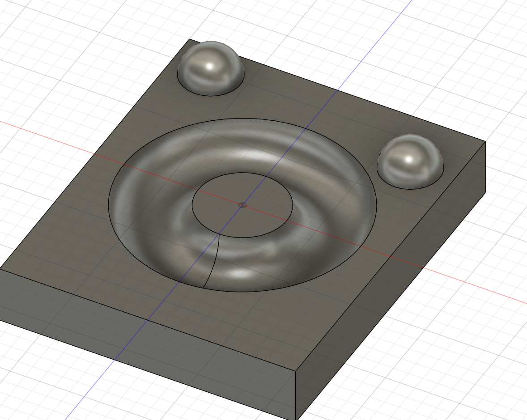The width and height of the screenshot is (527, 420).
Task: Pick the base circular edge of the right hemisphere
Action: click(409, 188)
